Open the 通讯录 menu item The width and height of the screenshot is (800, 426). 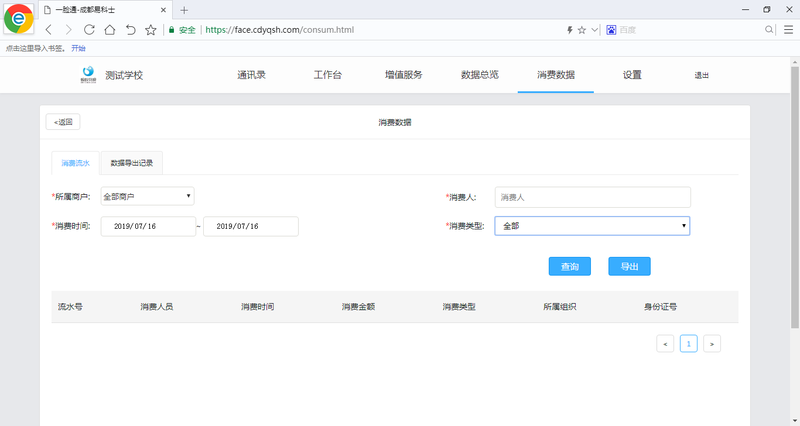(251, 75)
